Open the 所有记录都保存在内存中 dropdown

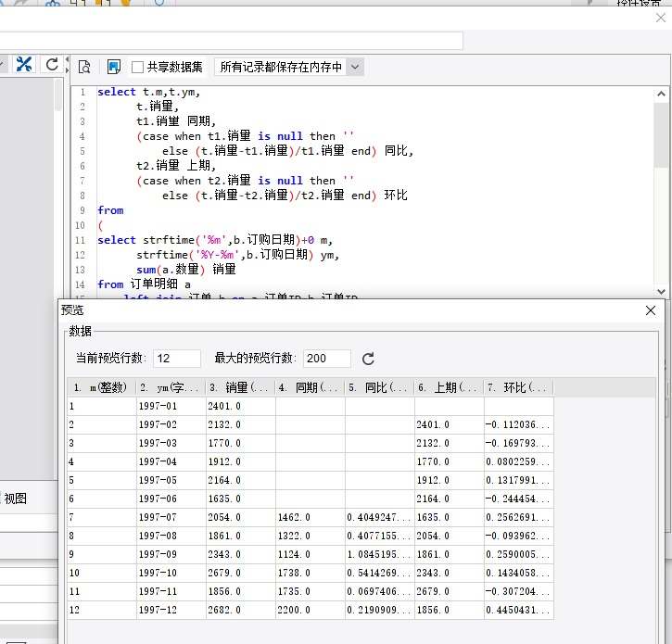(x=355, y=67)
